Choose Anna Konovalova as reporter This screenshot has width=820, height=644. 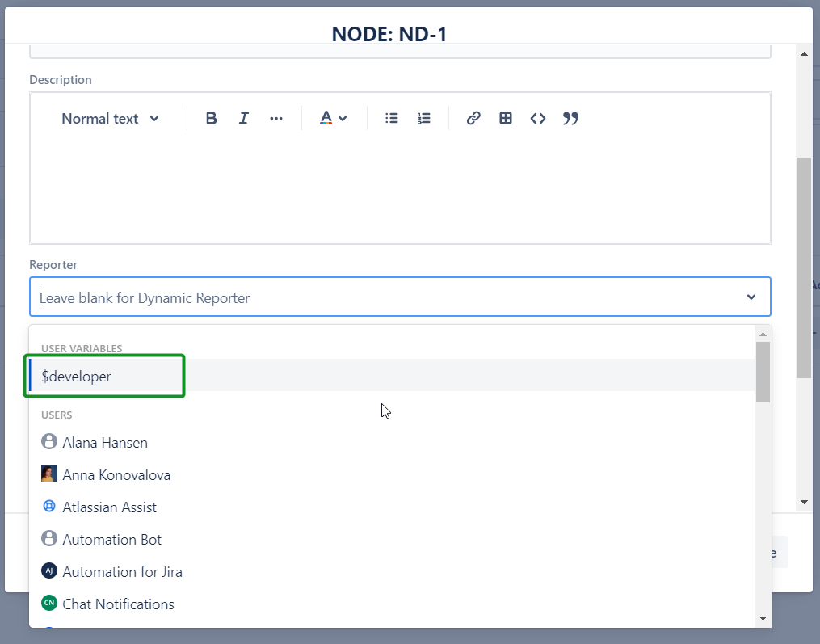116,475
